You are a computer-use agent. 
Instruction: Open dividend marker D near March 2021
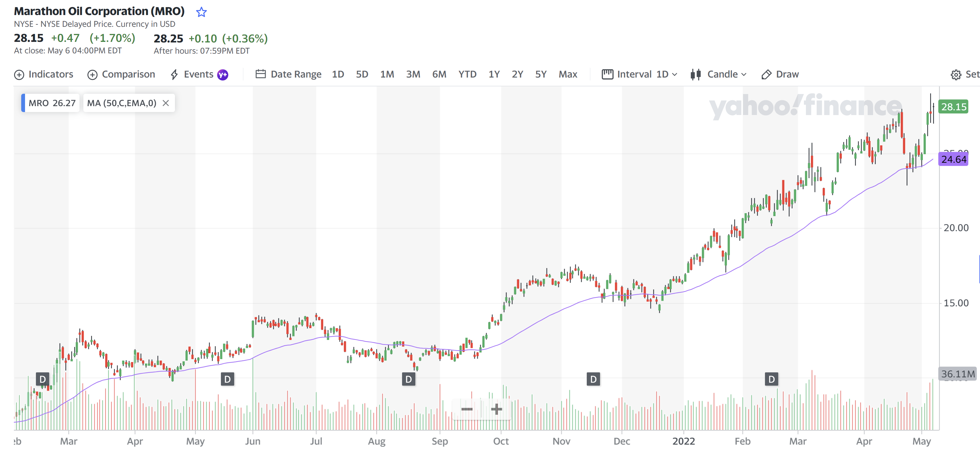click(x=43, y=379)
